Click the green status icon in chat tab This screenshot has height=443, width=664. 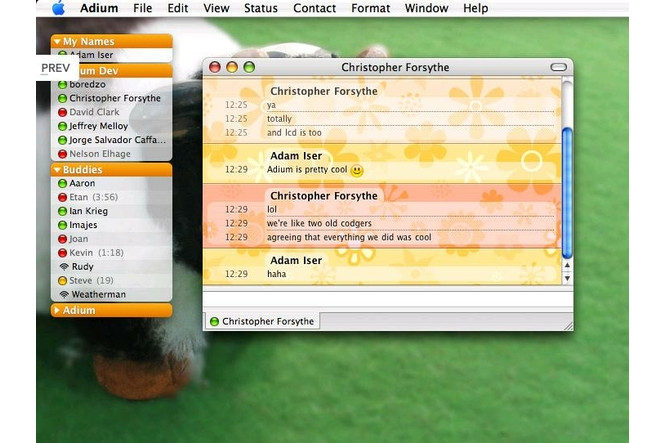pos(214,322)
